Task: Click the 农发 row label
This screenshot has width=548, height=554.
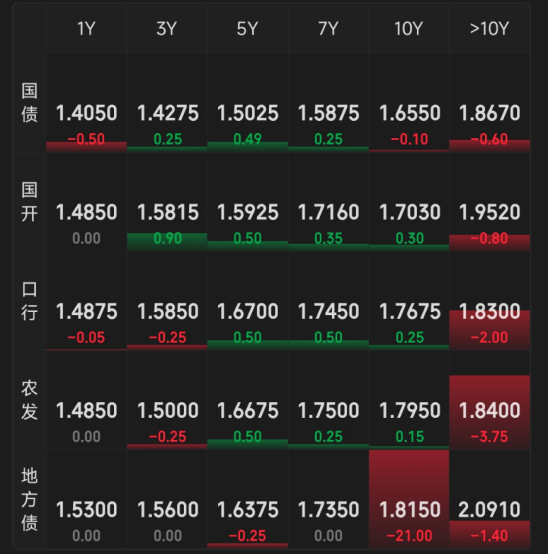Action: (x=29, y=400)
